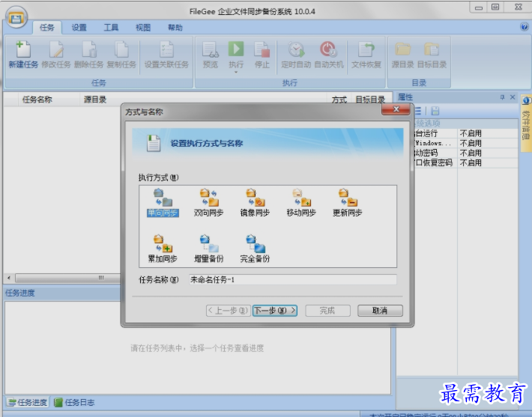Switch to the 任务进度 bottom tab
The height and width of the screenshot is (417, 532).
pos(28,403)
